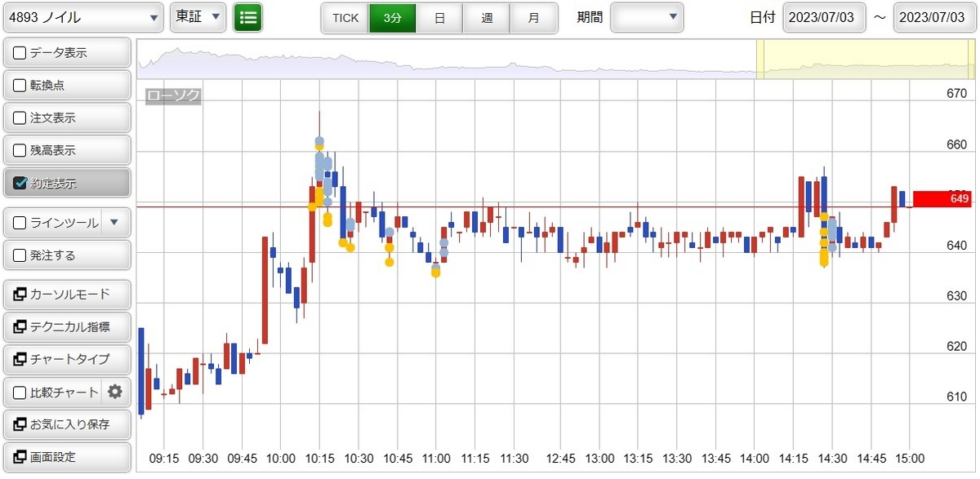The height and width of the screenshot is (479, 980).
Task: Open チャートタイプ selection window
Action: point(67,359)
